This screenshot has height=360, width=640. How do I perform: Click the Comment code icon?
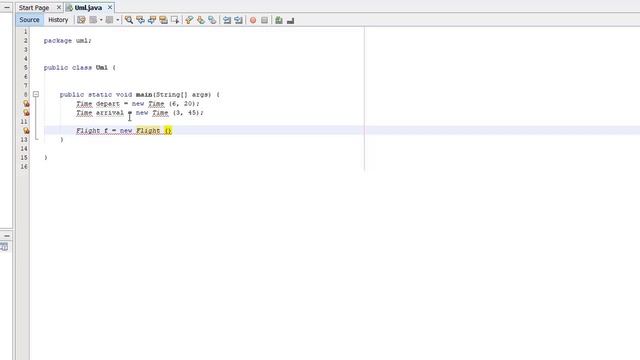coord(279,20)
